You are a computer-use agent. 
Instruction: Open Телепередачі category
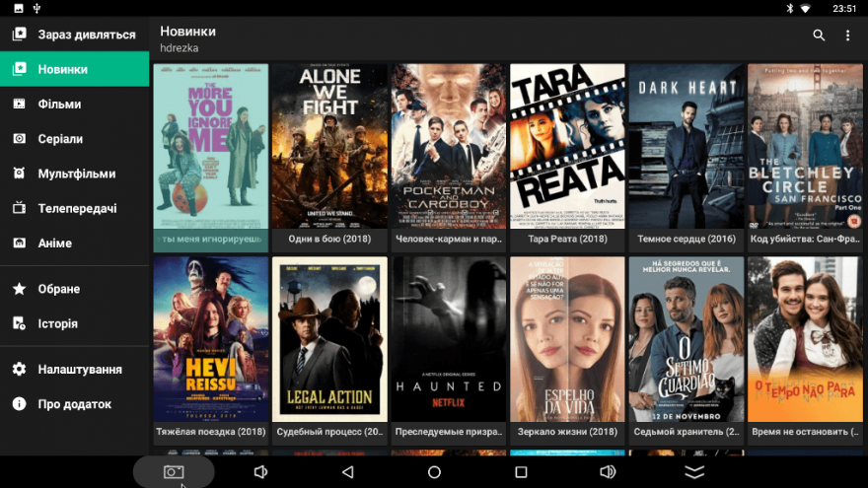click(75, 208)
